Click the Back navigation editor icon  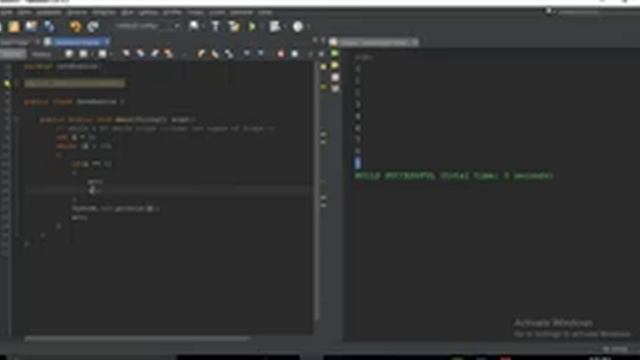click(83, 54)
